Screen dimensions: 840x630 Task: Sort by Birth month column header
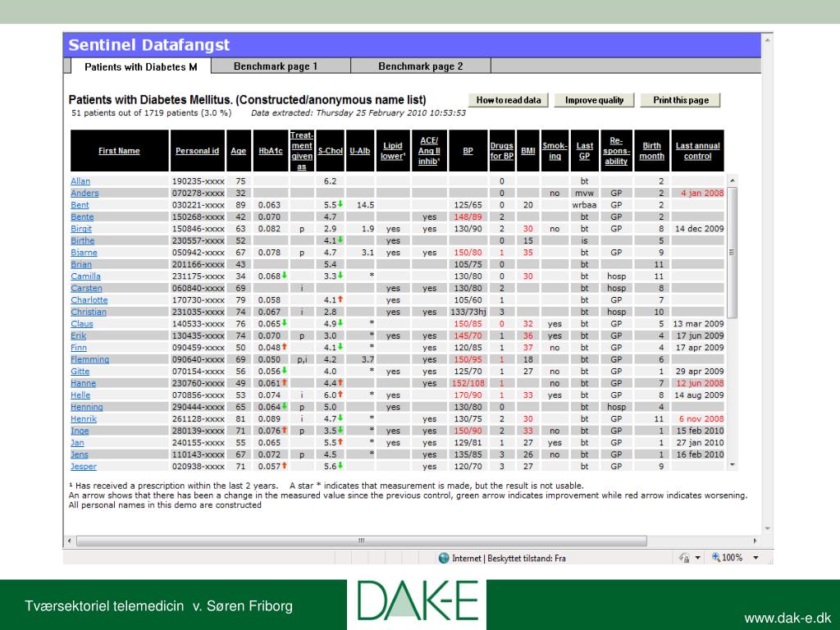(x=651, y=151)
